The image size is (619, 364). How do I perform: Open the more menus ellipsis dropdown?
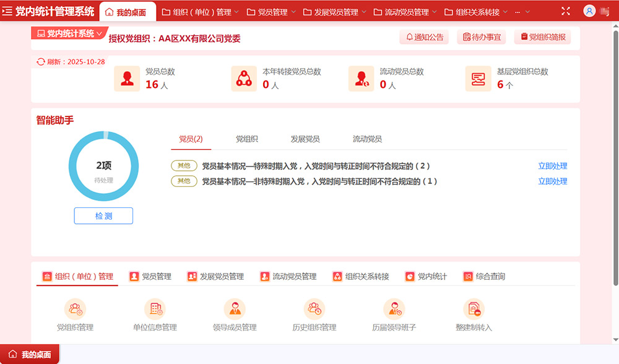522,12
